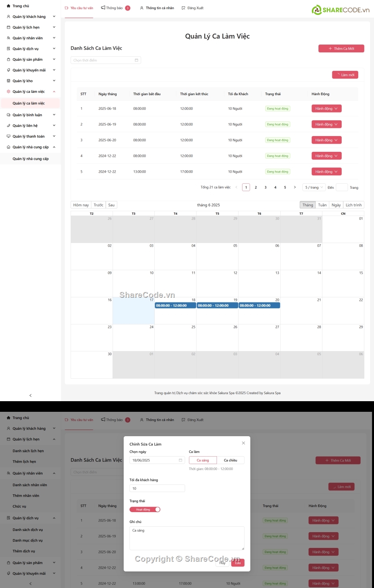Image resolution: width=374 pixels, height=588 pixels.
Task: Expand Quản lý liên hệ menu chevron
Action: (x=54, y=125)
